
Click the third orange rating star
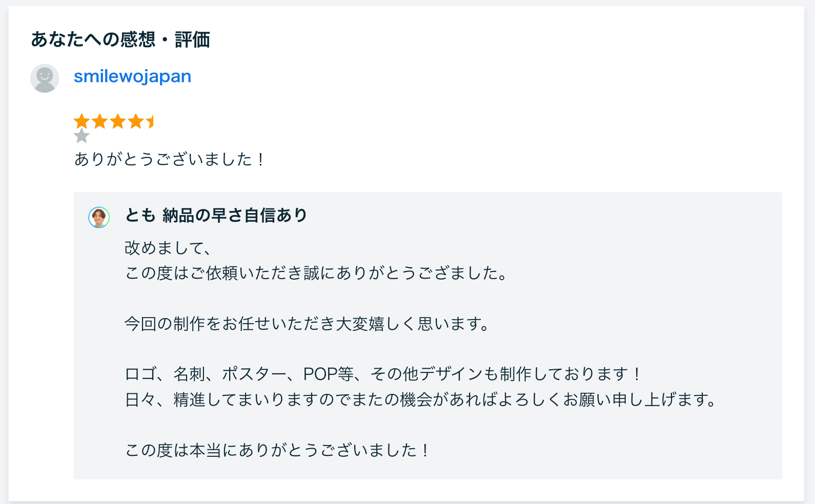(x=119, y=121)
